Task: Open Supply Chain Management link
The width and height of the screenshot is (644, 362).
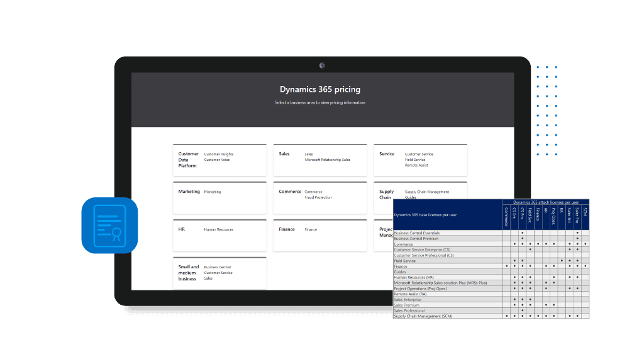Action: [x=427, y=192]
